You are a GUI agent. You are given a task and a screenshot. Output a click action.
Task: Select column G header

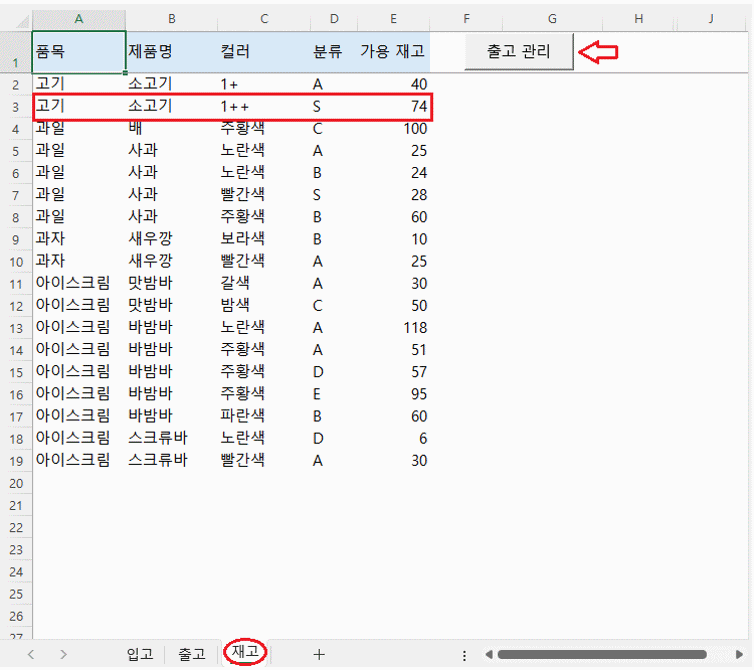click(x=552, y=19)
